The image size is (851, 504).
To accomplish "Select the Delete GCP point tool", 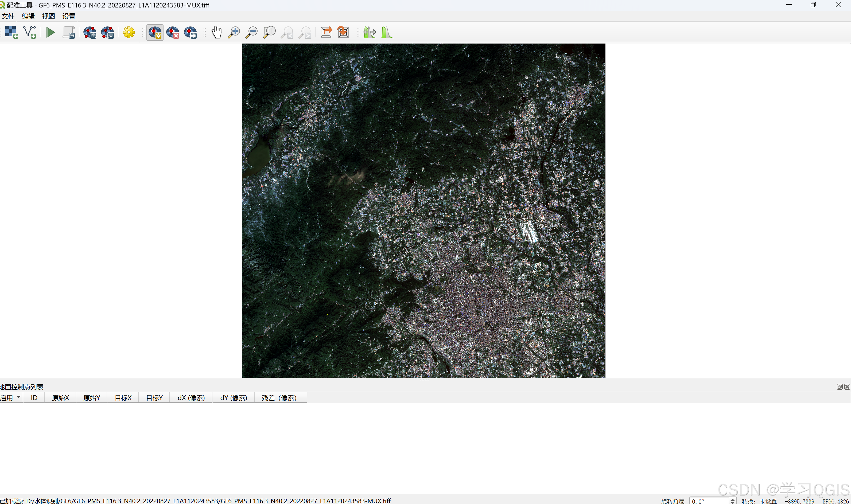I will [173, 33].
